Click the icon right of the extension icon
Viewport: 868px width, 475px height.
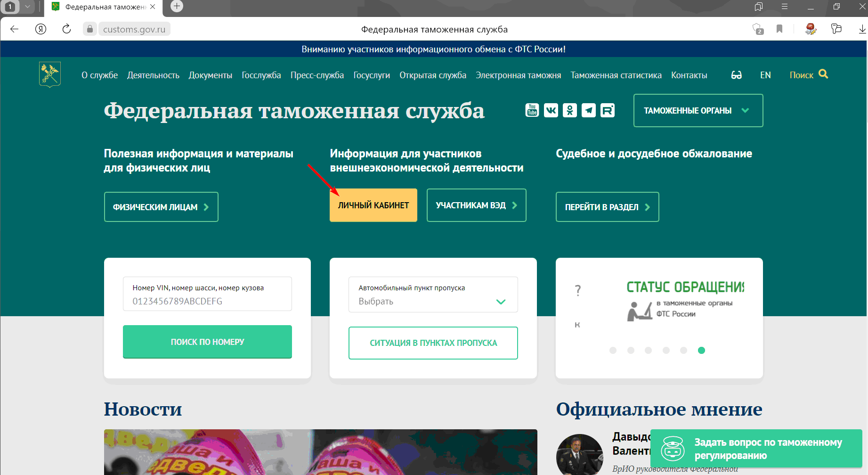point(836,29)
